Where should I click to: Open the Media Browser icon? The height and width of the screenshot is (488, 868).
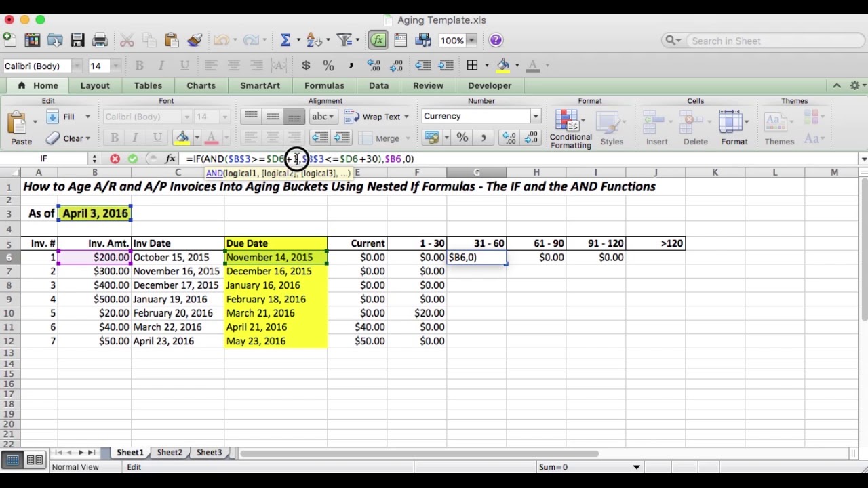click(422, 40)
